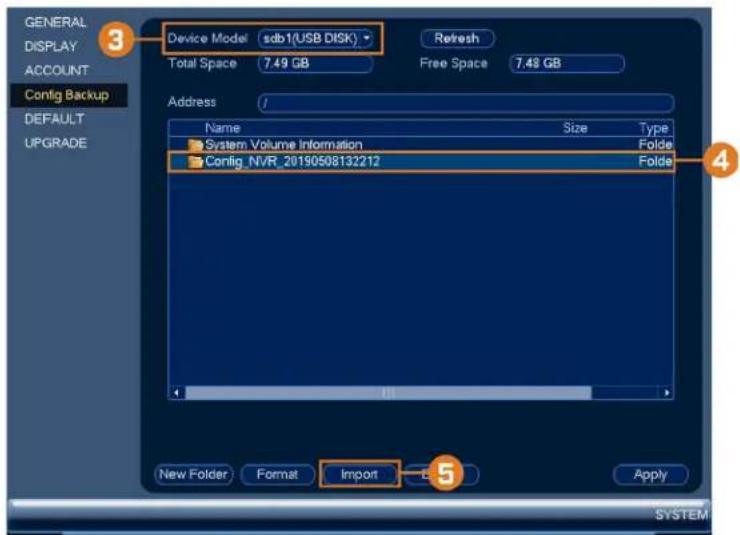Click the scroll right arrow in file list

[x=666, y=393]
